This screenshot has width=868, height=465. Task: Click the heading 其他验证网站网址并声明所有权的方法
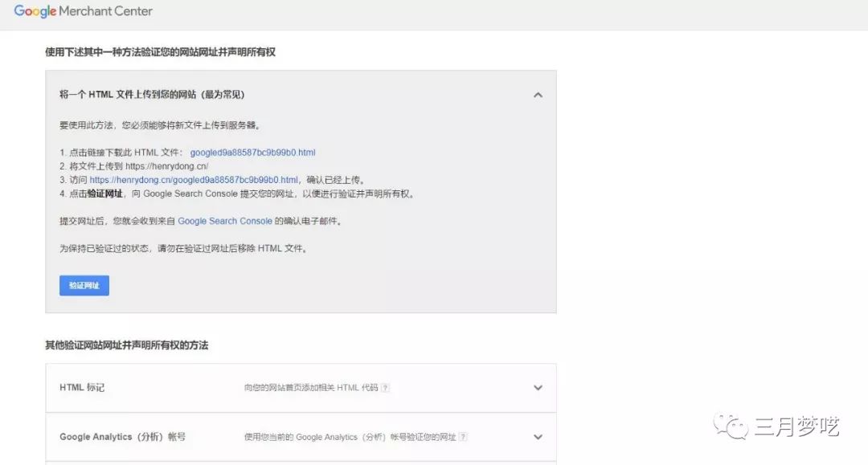pos(127,345)
